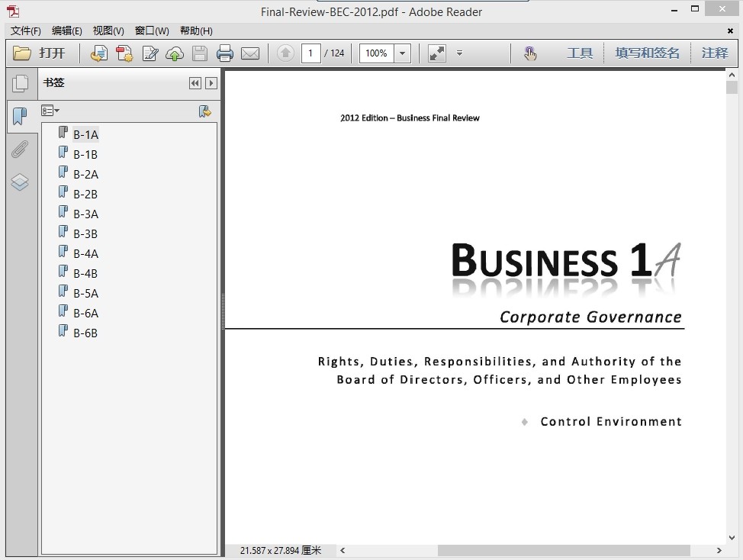Click the 填写和签名 pane button
This screenshot has height=560, width=743.
point(647,53)
